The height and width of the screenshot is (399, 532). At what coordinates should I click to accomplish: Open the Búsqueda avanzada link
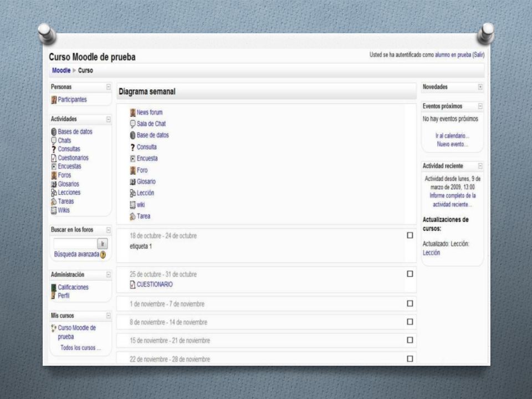coord(76,254)
